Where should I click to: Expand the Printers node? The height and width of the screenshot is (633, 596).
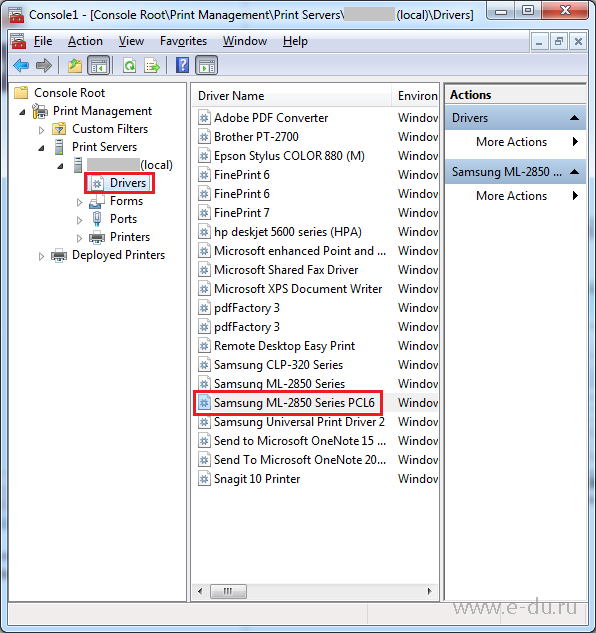pos(80,238)
